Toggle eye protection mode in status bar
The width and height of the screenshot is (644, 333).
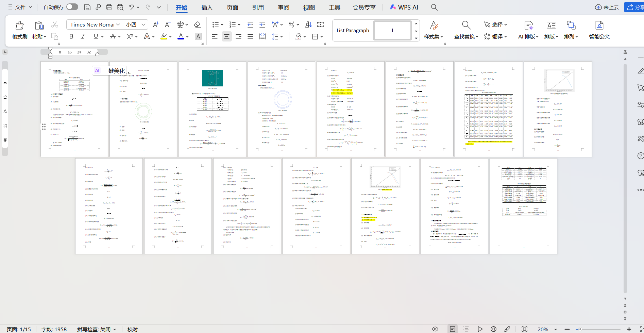(435, 329)
